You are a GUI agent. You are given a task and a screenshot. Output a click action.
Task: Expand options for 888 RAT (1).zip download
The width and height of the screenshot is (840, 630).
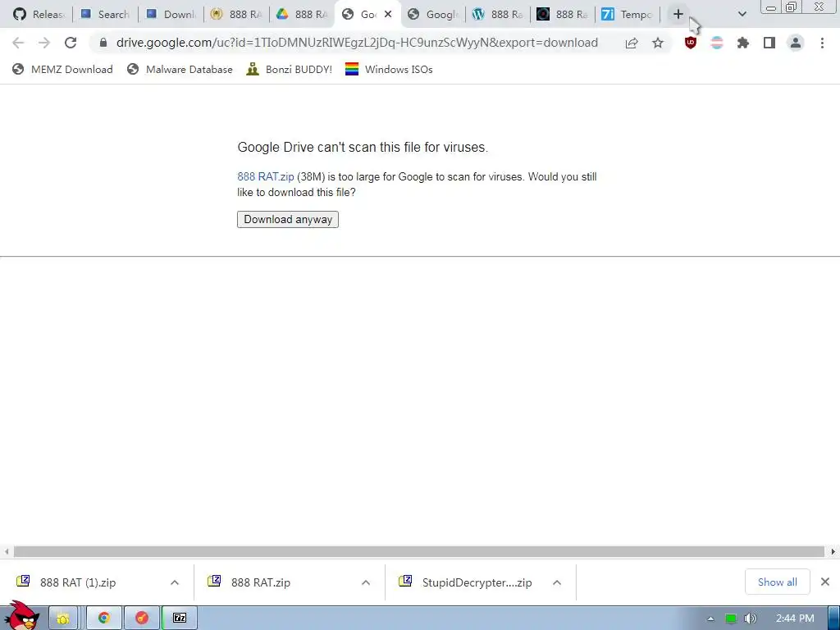tap(175, 582)
